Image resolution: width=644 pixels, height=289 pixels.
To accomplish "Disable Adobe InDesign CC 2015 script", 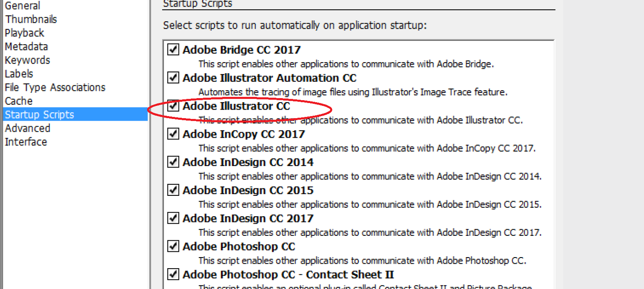I will tap(173, 190).
